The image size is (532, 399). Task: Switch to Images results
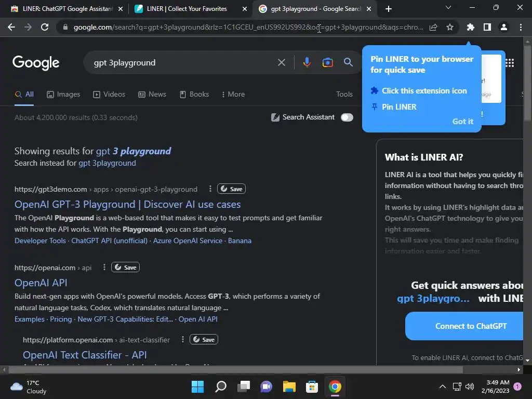63,95
